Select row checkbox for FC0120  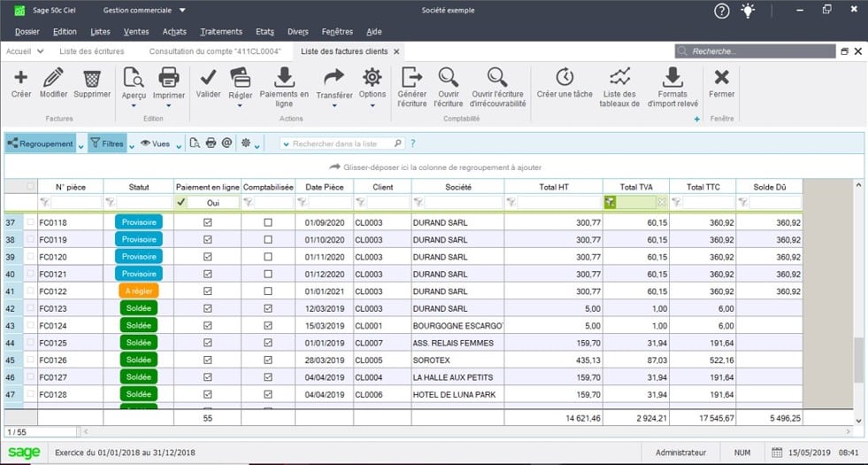click(30, 257)
